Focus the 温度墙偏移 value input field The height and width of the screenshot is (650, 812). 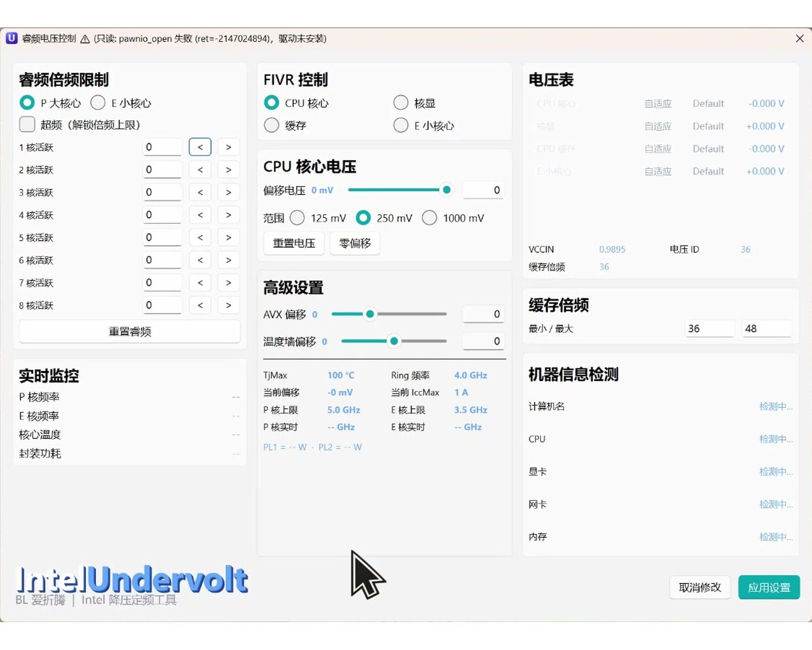484,341
